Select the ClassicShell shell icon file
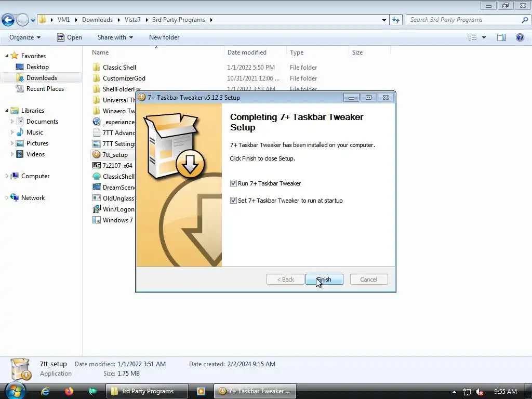Screen dimensions: 532x399 tap(97, 176)
